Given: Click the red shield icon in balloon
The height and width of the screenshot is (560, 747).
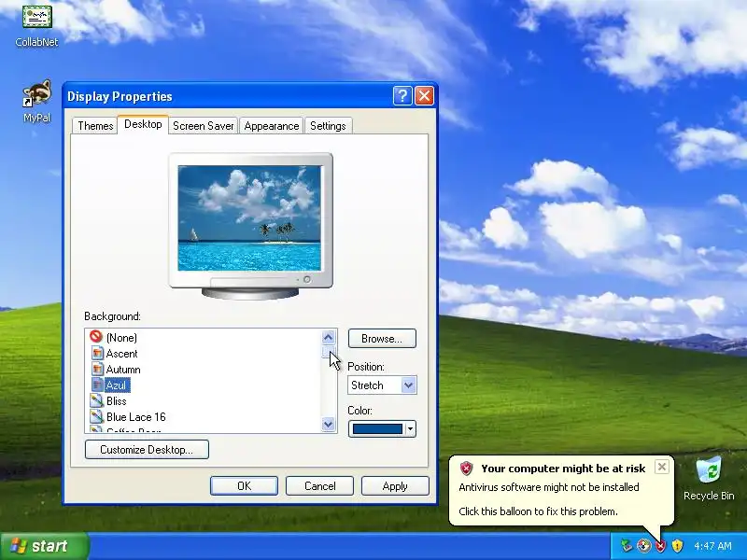Looking at the screenshot, I should [466, 469].
